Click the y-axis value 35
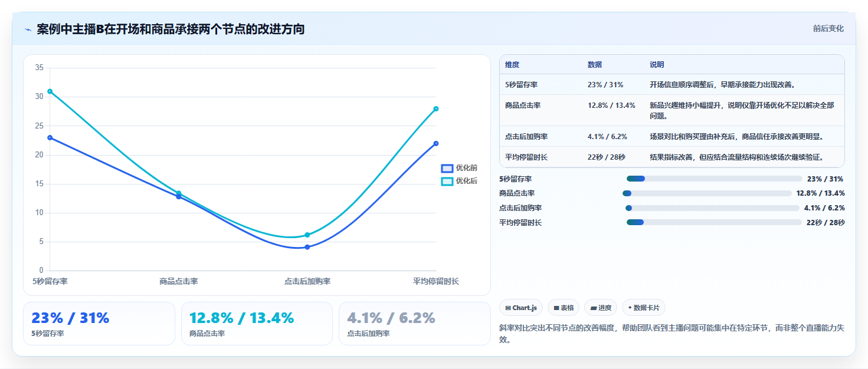The width and height of the screenshot is (868, 369). tap(40, 68)
